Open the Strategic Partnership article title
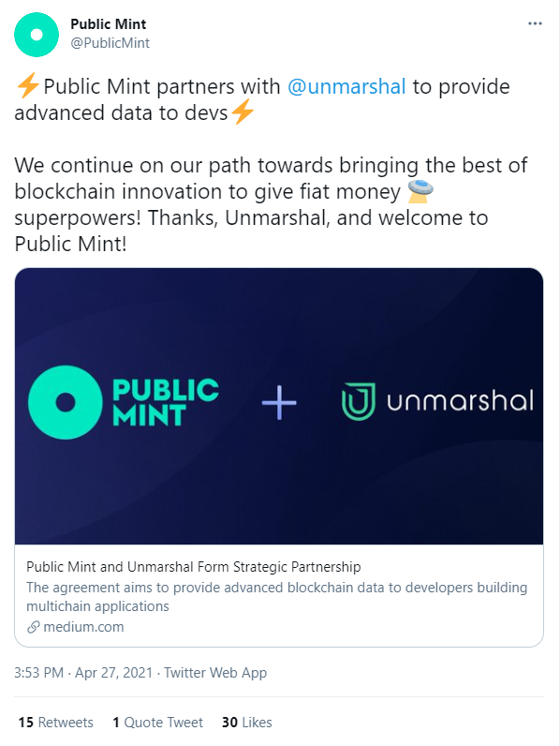 click(194, 567)
